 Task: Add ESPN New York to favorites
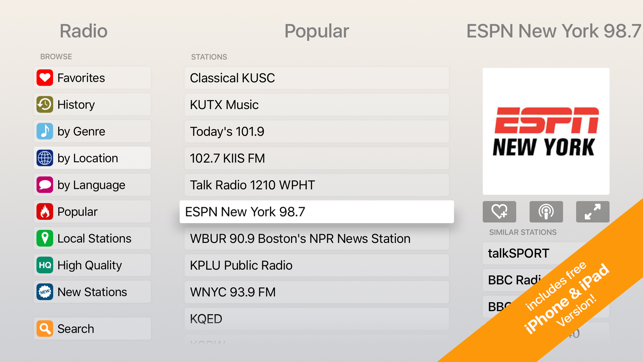coord(499,212)
